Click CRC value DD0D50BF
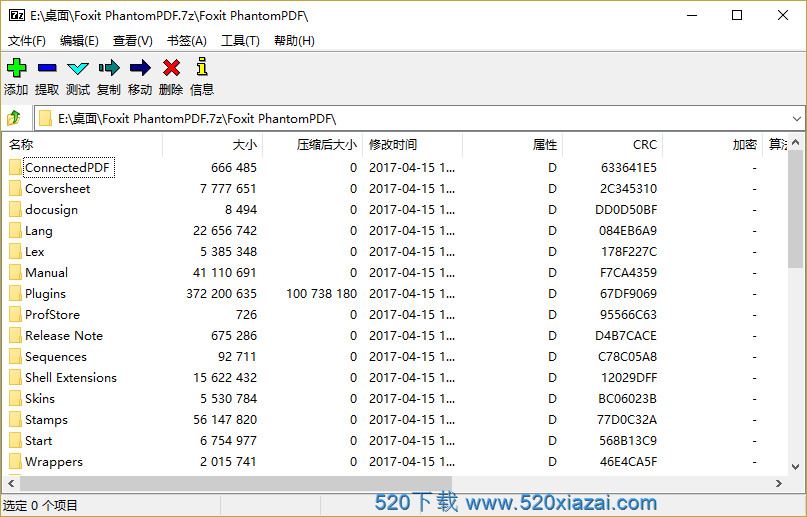Viewport: 807px width, 517px height. click(626, 210)
